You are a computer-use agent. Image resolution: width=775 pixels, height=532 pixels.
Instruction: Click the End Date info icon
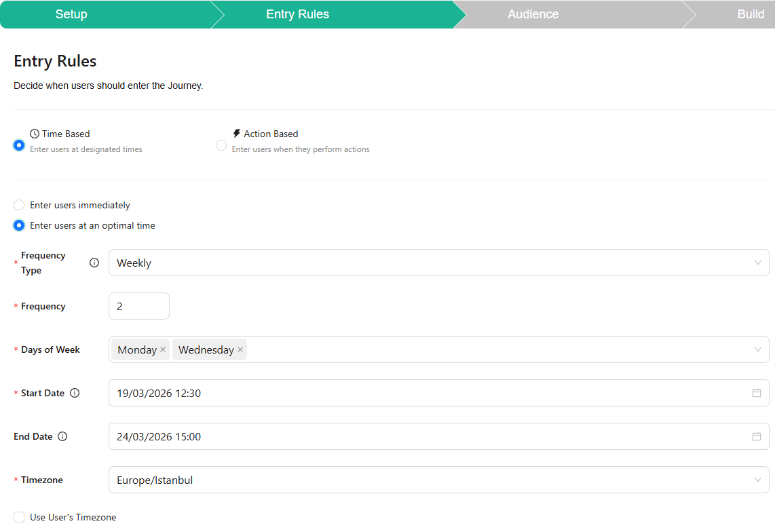click(62, 436)
